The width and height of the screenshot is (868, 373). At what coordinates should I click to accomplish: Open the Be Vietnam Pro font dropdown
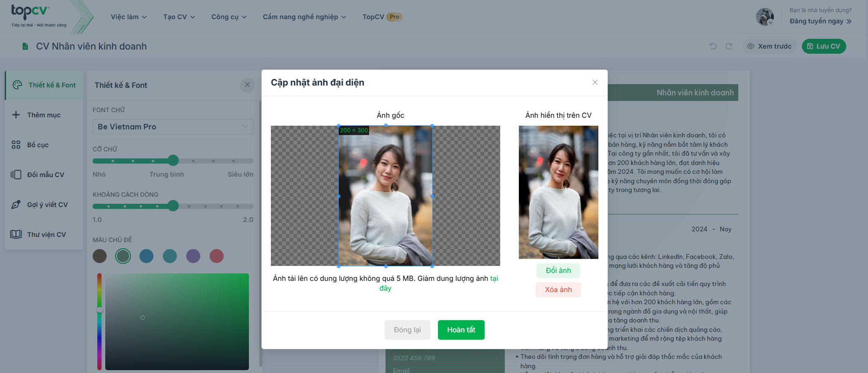[173, 126]
